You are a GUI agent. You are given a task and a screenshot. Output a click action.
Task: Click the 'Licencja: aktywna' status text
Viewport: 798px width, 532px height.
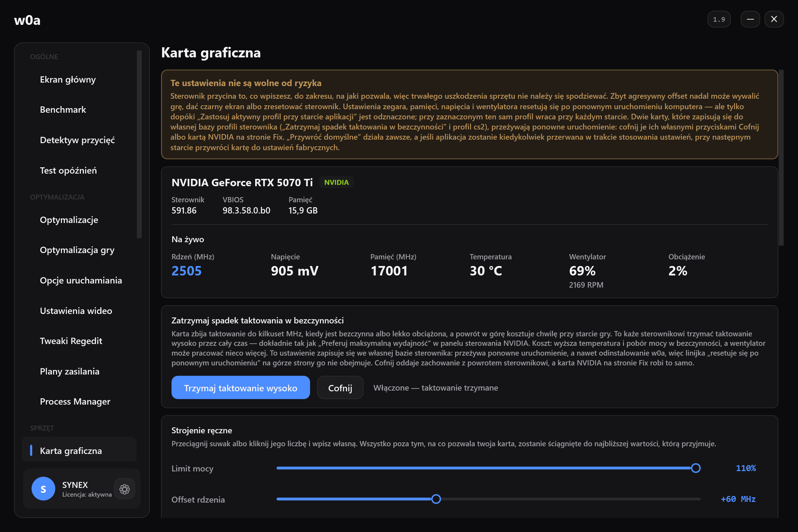[87, 495]
